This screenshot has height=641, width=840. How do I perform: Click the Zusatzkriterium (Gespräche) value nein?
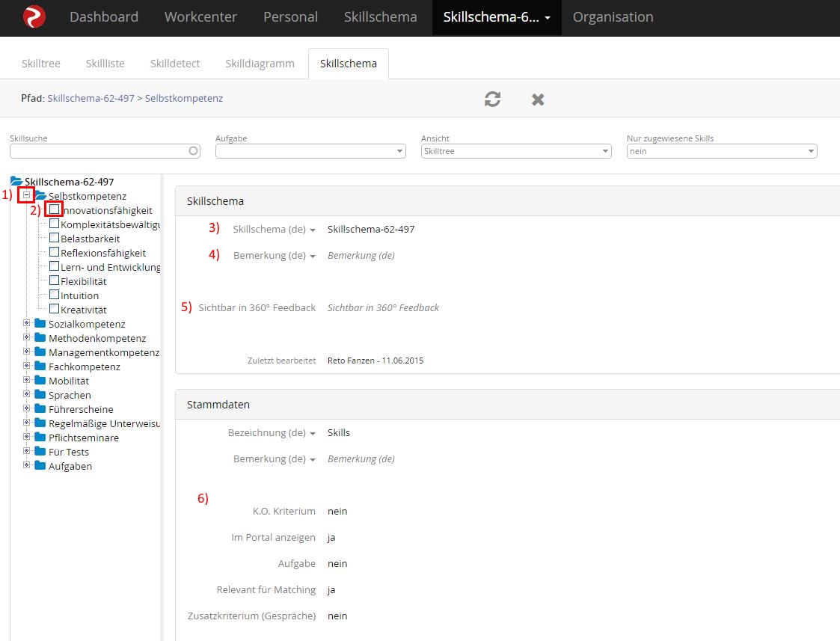(x=337, y=616)
